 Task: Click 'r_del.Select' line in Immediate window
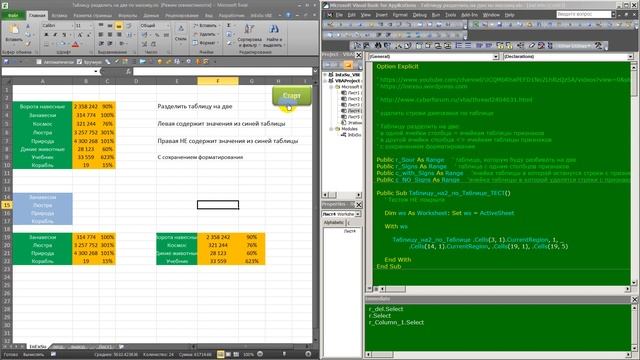(x=386, y=309)
